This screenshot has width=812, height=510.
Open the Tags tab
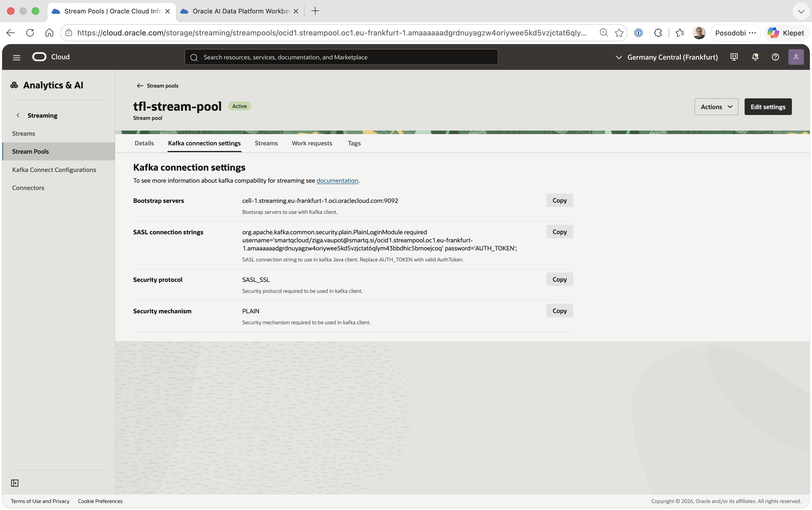354,143
